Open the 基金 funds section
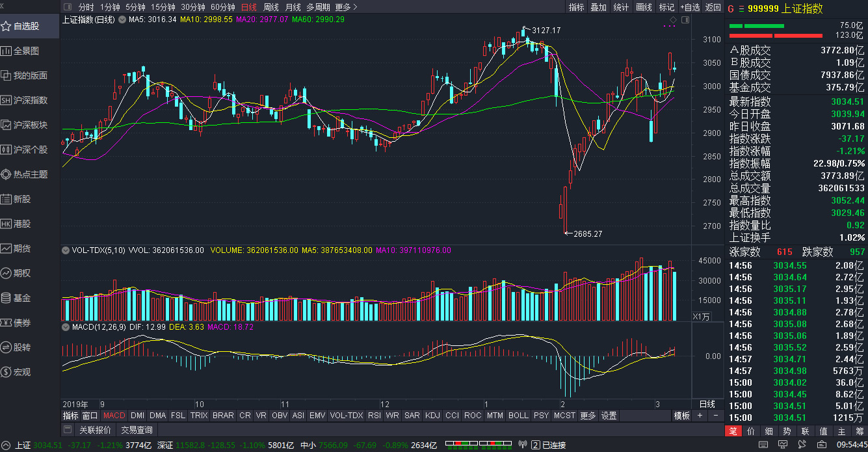This screenshot has width=868, height=452. click(22, 298)
